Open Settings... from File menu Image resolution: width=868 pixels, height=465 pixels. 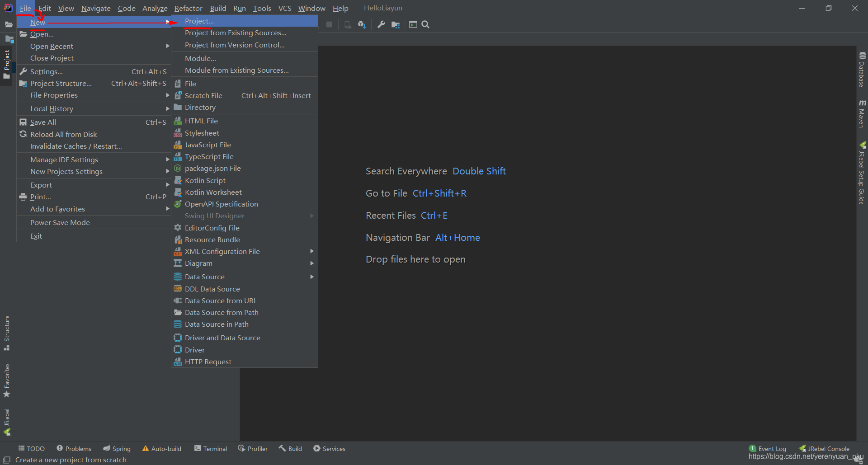(x=94, y=71)
